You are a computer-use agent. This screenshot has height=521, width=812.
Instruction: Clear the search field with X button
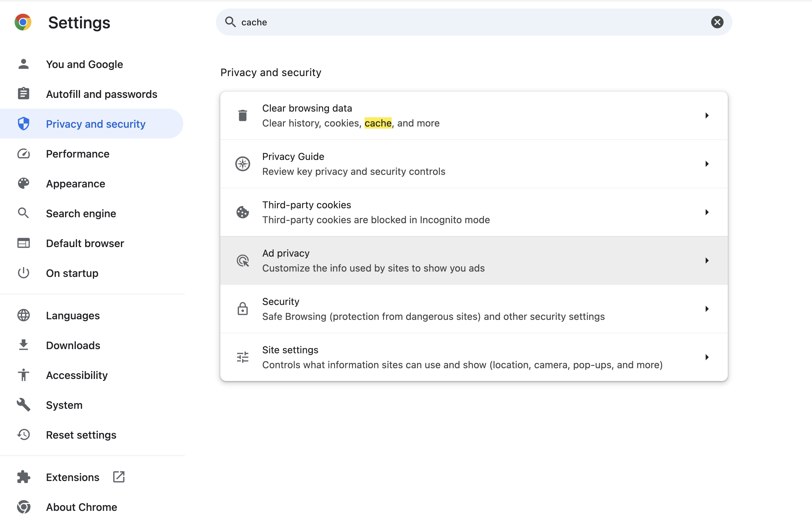coord(717,22)
